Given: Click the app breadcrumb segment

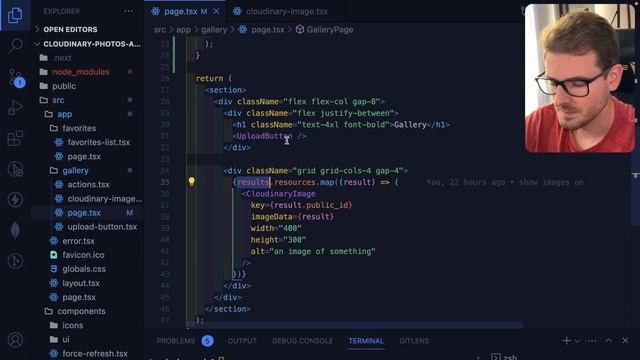Looking at the screenshot, I should click(183, 29).
